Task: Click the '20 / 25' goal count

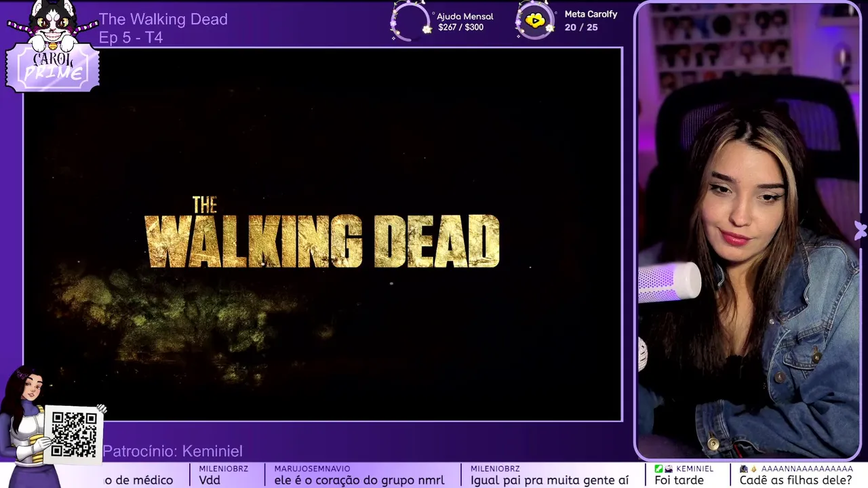Action: 581,28
